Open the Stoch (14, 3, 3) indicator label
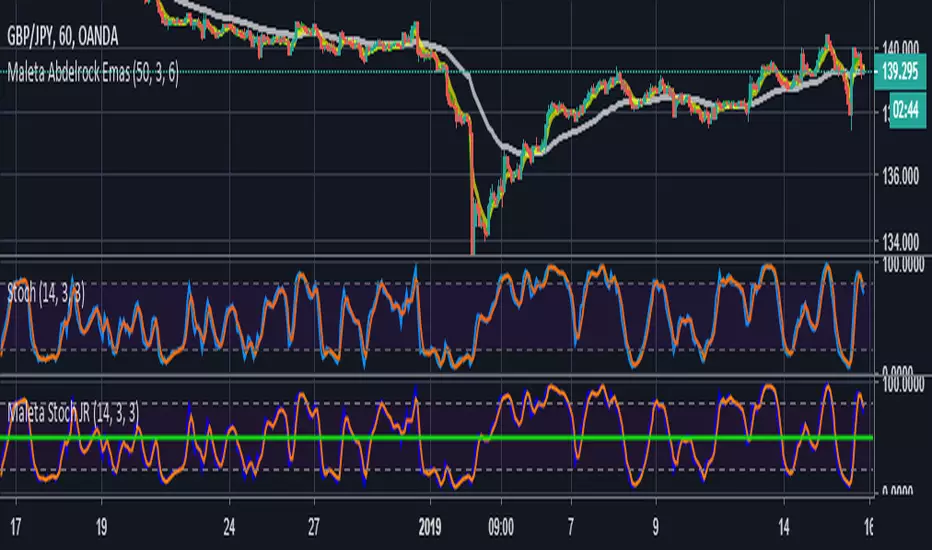The width and height of the screenshot is (932, 550). click(x=46, y=293)
